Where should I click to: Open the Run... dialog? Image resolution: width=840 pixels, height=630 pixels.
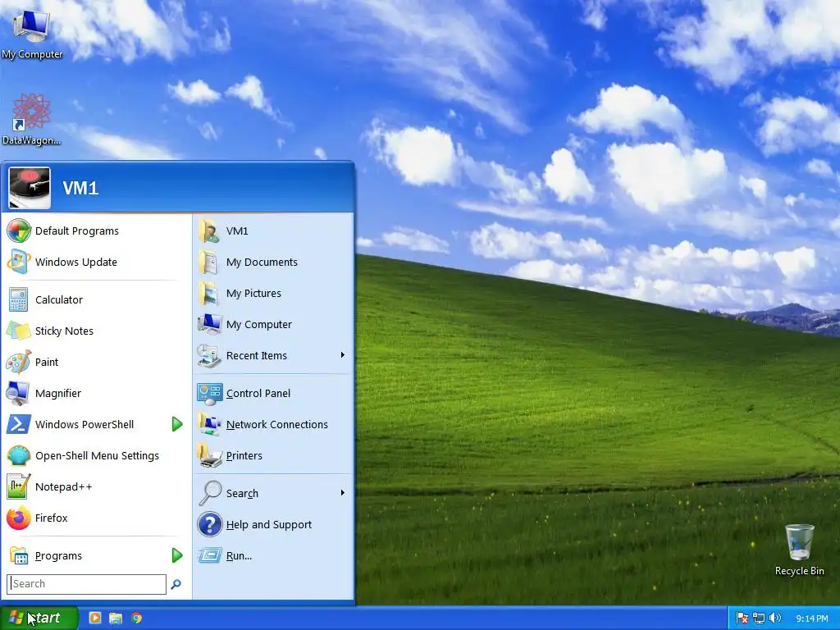click(x=272, y=555)
